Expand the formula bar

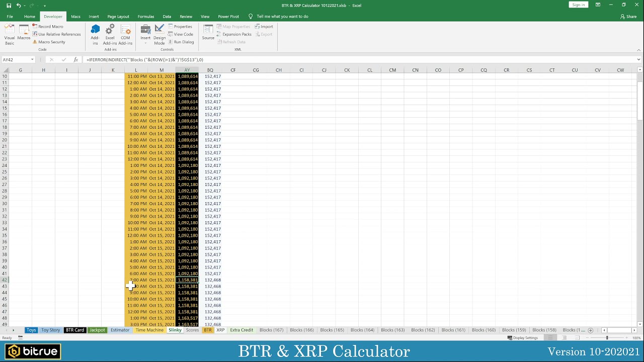[639, 60]
